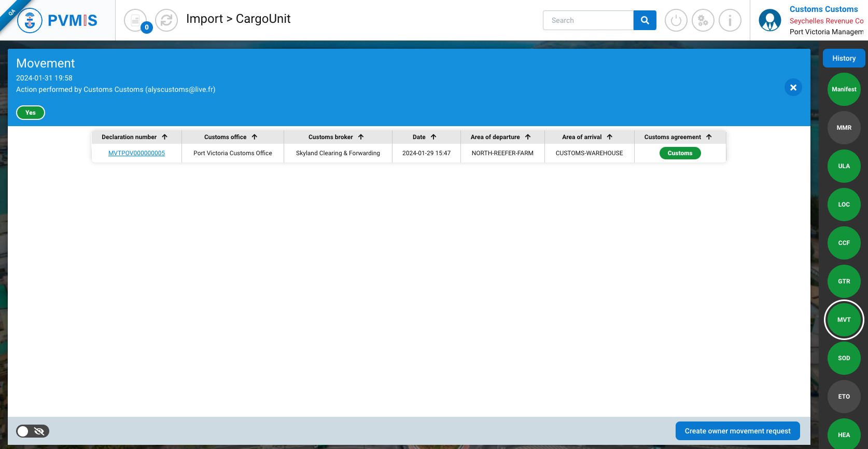Close the Movement panel
The image size is (868, 449).
[793, 87]
